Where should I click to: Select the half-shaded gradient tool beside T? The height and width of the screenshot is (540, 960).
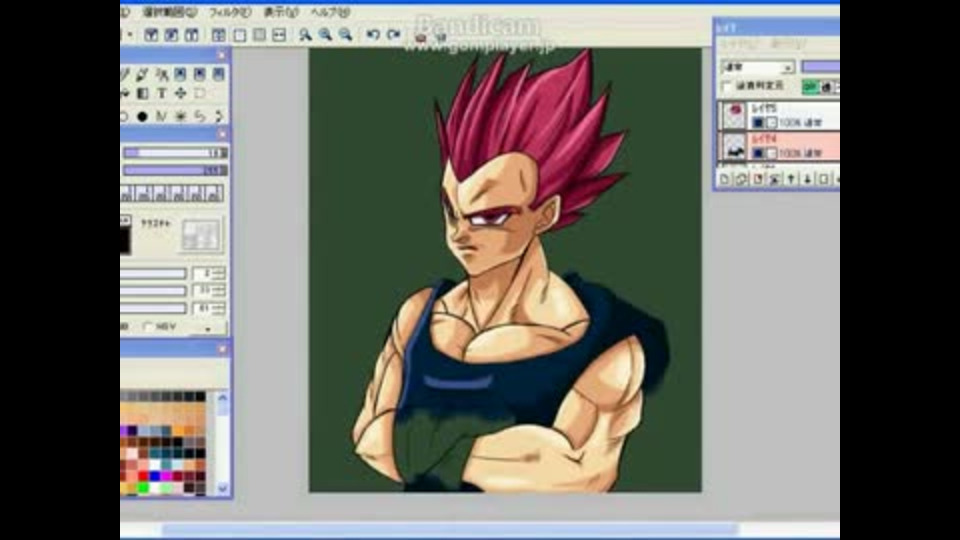(142, 94)
